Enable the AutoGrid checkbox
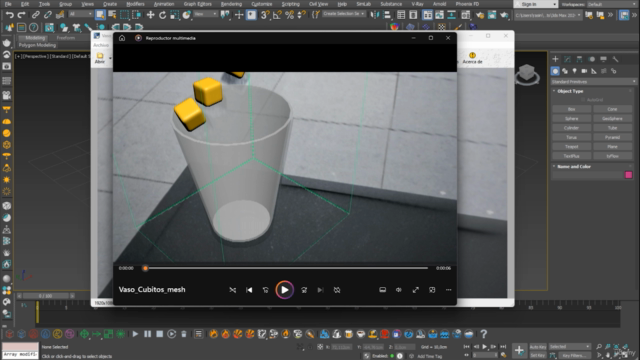This screenshot has height=360, width=640. pyautogui.click(x=583, y=100)
